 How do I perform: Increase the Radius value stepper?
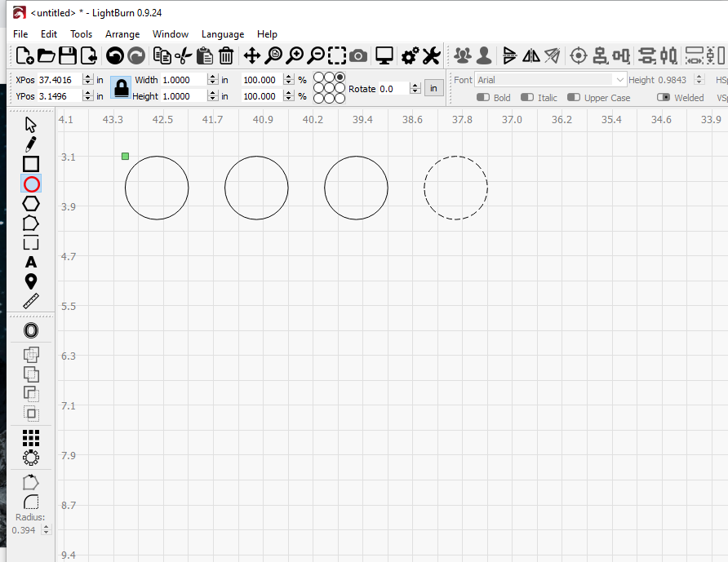[x=47, y=525]
